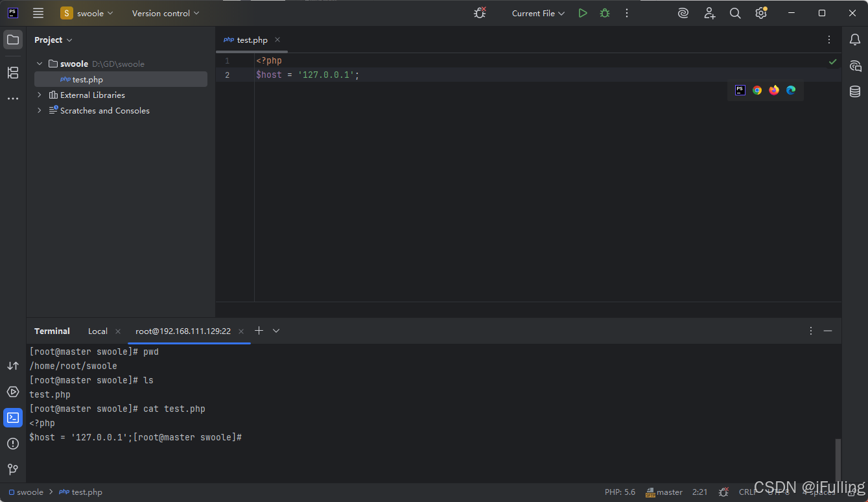Screen dimensions: 868x502
Task: Open Search Everywhere magnifier
Action: [735, 13]
